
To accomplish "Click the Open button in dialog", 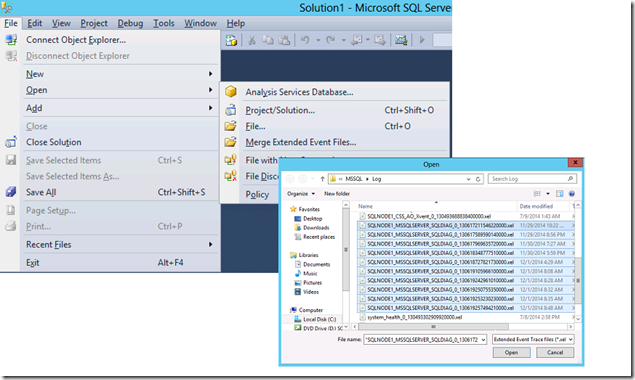I will click(x=511, y=352).
